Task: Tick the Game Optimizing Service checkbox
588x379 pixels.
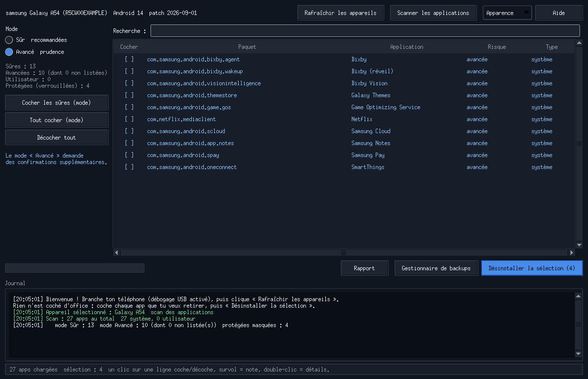Action: (129, 107)
